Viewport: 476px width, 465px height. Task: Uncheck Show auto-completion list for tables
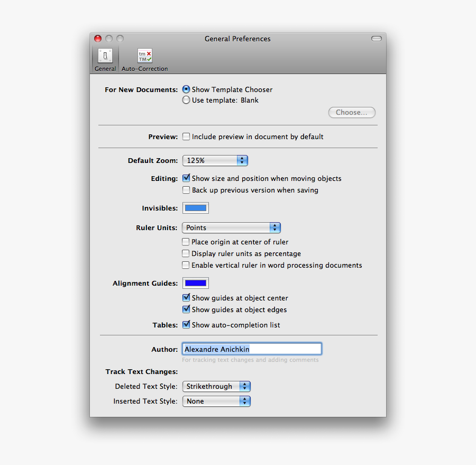(186, 325)
